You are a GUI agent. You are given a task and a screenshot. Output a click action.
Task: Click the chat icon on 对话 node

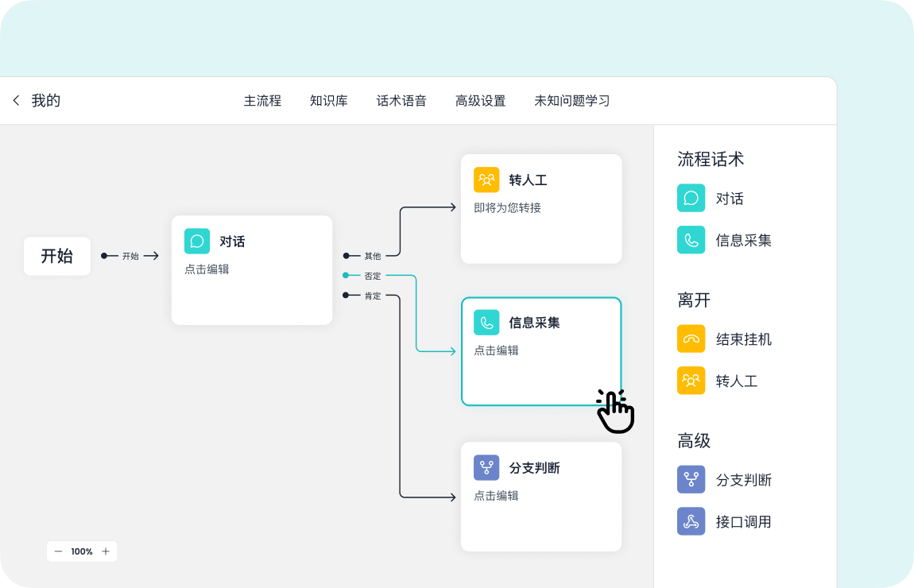tap(197, 241)
